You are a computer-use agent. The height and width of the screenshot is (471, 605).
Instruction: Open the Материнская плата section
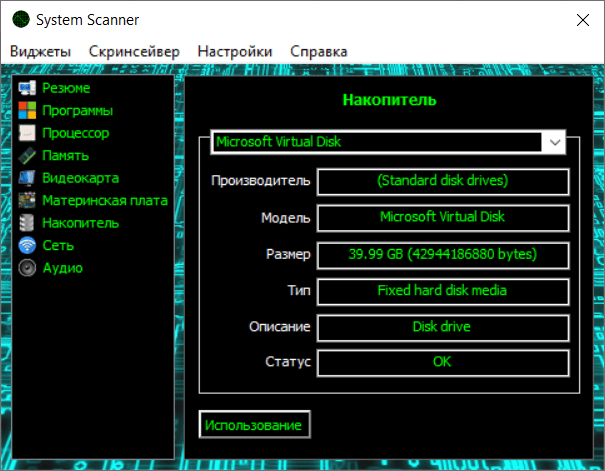(x=105, y=200)
